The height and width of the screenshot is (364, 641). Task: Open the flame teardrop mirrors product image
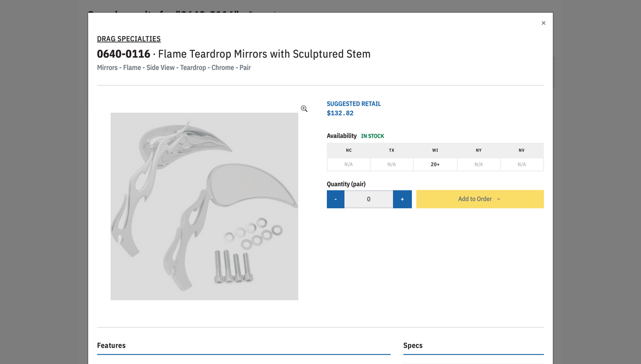click(204, 206)
